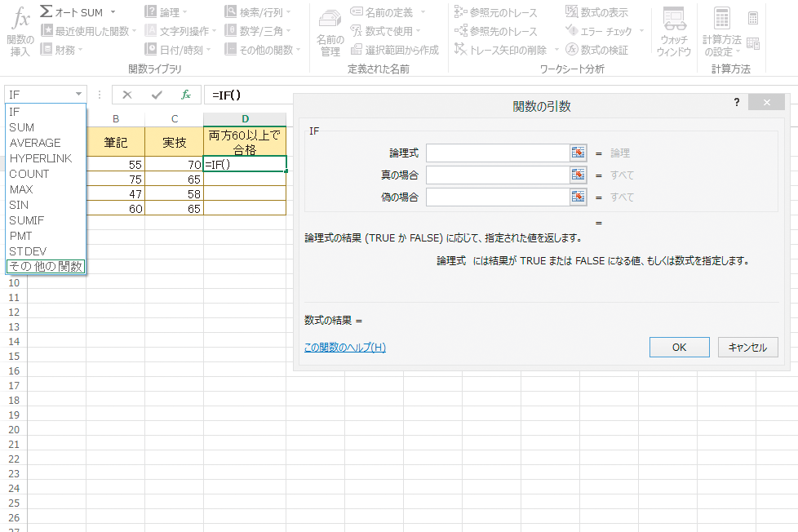Click into the formula bar showing =IF()
798x532 pixels.
248,95
